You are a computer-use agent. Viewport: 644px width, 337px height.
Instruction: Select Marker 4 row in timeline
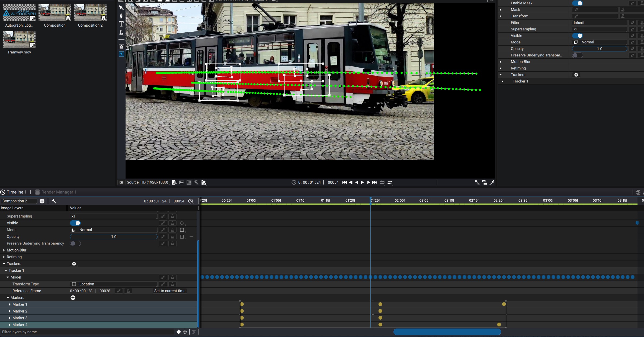click(x=99, y=325)
